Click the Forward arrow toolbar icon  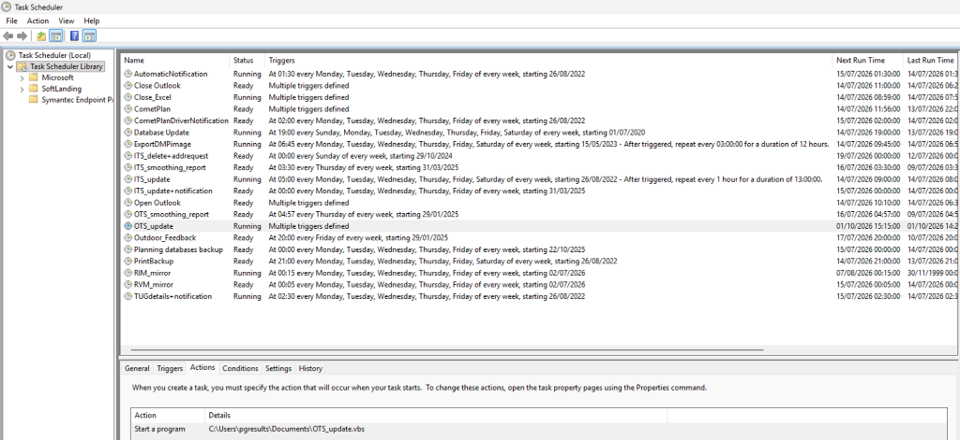click(x=22, y=36)
